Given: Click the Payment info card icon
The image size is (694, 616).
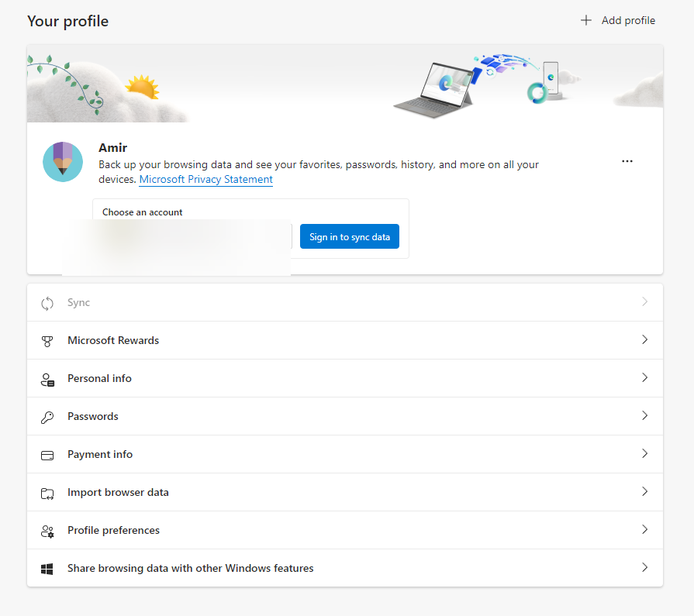Looking at the screenshot, I should click(x=47, y=455).
